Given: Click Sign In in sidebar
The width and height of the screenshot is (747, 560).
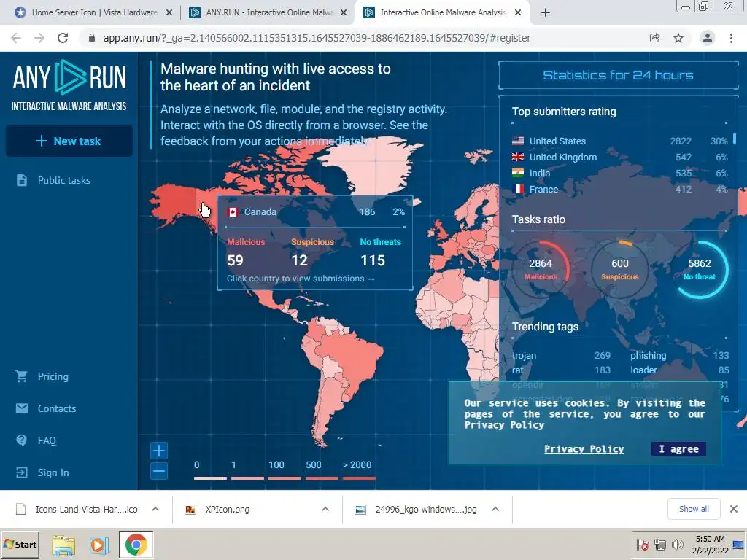Looking at the screenshot, I should [x=53, y=472].
